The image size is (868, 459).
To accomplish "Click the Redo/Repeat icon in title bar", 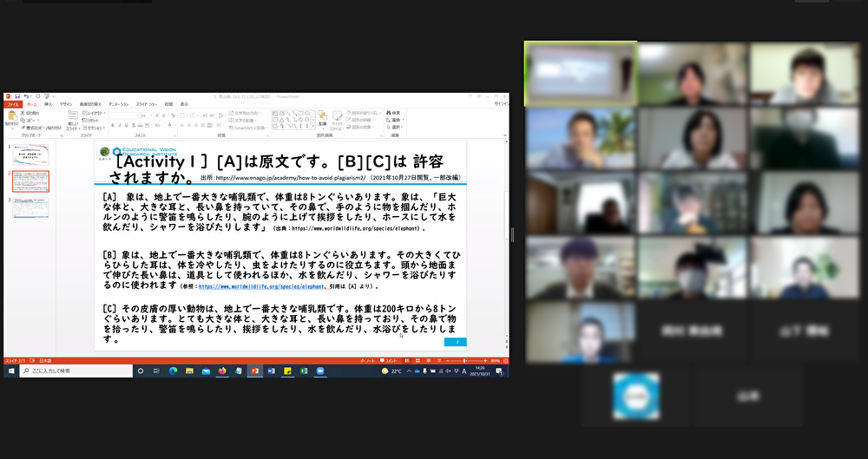I will click(x=37, y=96).
